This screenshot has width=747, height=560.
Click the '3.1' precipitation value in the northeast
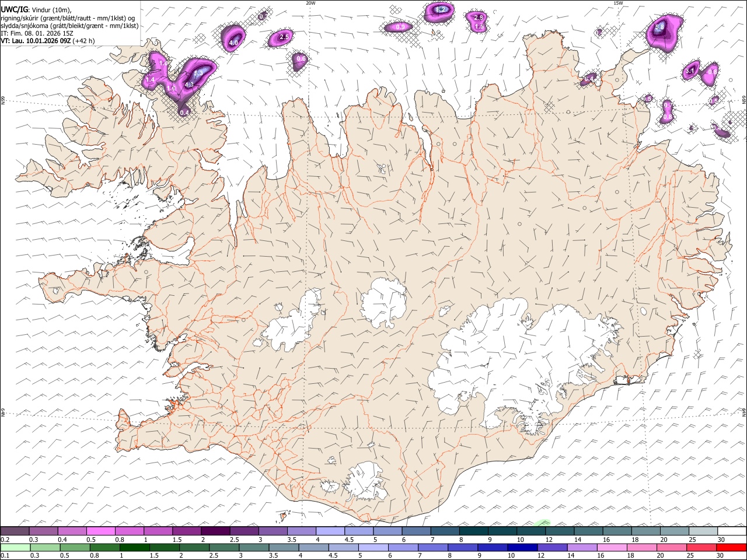(690, 71)
